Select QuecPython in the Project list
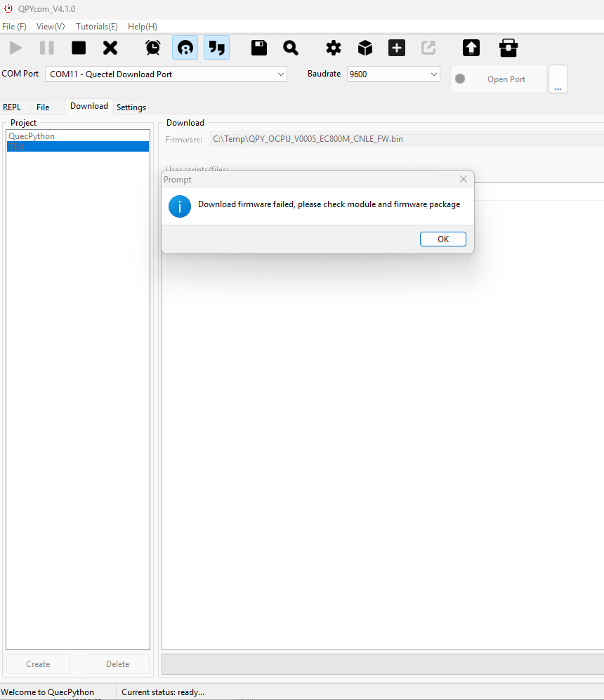This screenshot has height=700, width=604. pos(32,136)
